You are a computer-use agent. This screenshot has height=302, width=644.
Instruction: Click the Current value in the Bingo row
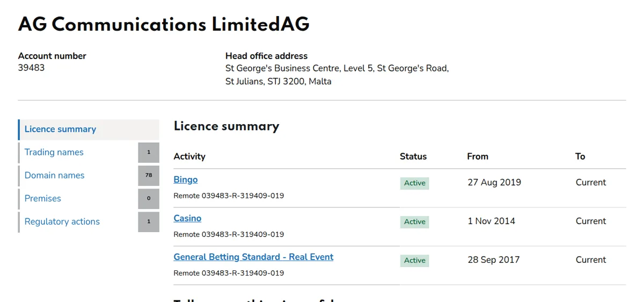click(x=591, y=182)
